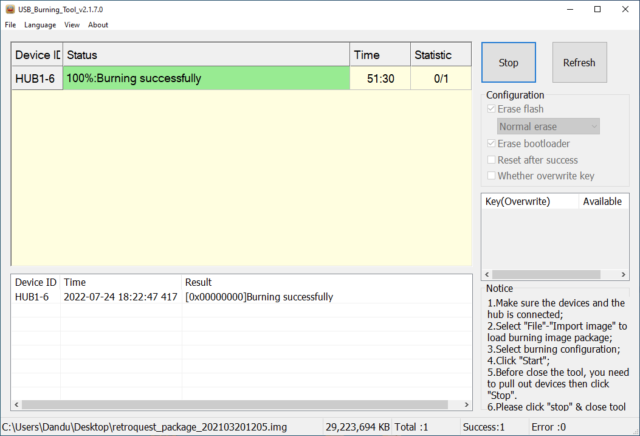This screenshot has height=436, width=640.
Task: Click [0x00000000]Burning successfully result text
Action: (259, 297)
